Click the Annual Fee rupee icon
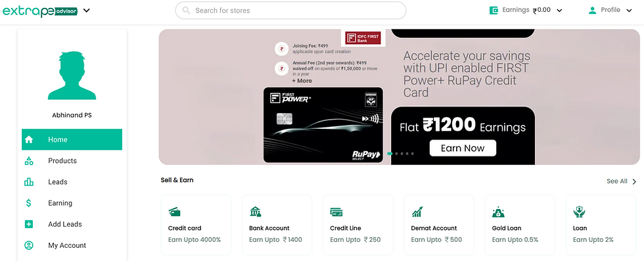The width and height of the screenshot is (644, 261). [281, 68]
